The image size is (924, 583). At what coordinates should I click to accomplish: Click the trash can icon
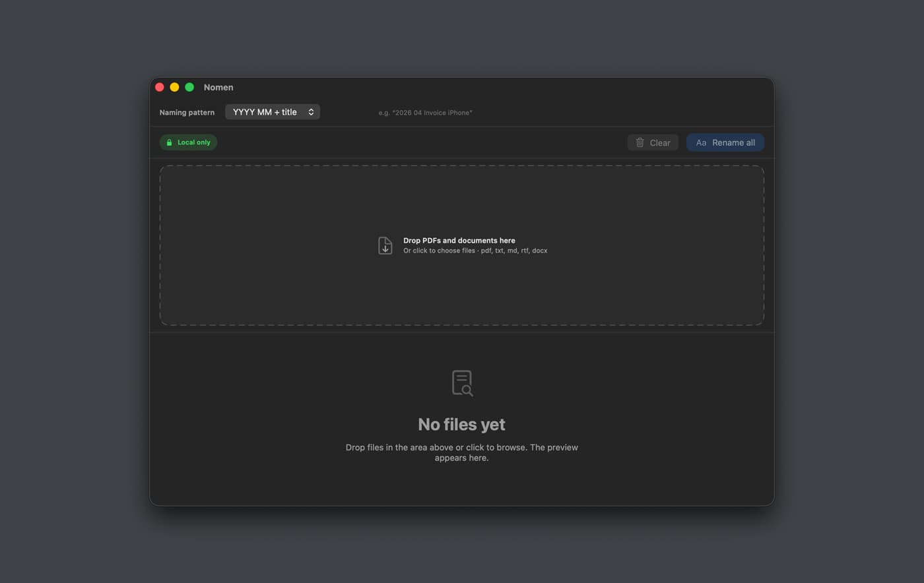(640, 142)
